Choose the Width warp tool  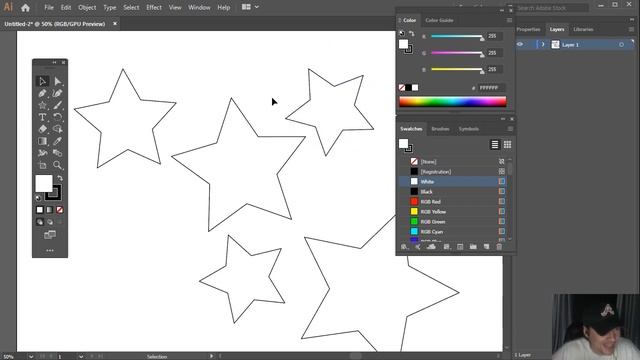coord(42,153)
